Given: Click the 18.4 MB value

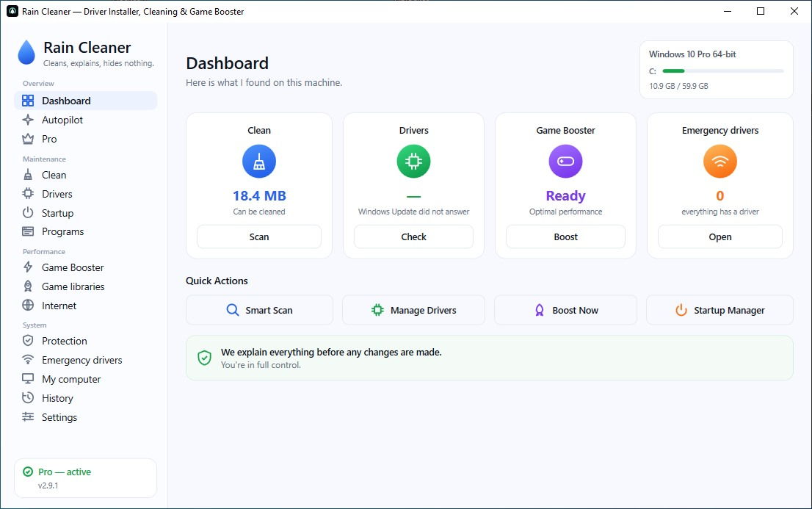Looking at the screenshot, I should coord(259,196).
